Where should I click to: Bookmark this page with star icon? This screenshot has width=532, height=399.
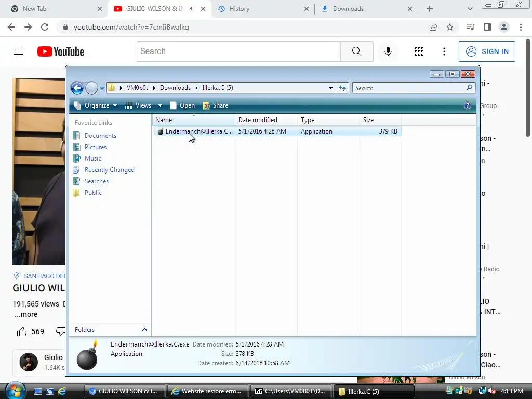tap(450, 27)
